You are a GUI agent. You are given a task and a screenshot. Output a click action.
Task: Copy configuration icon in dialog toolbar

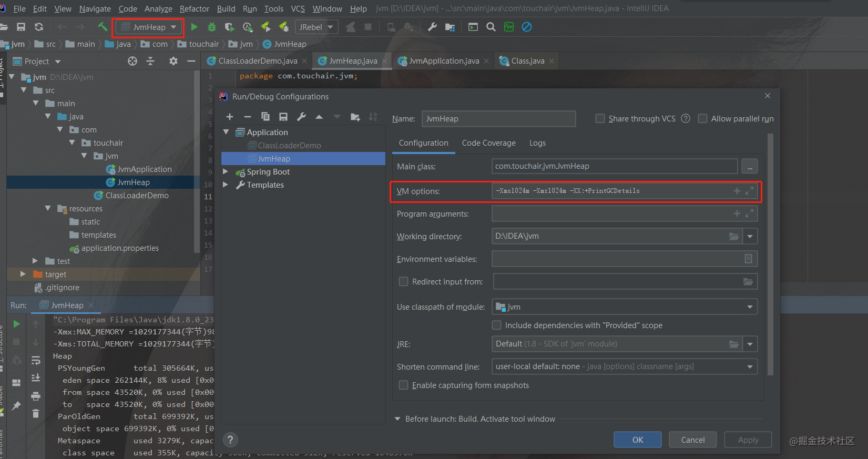coord(265,117)
